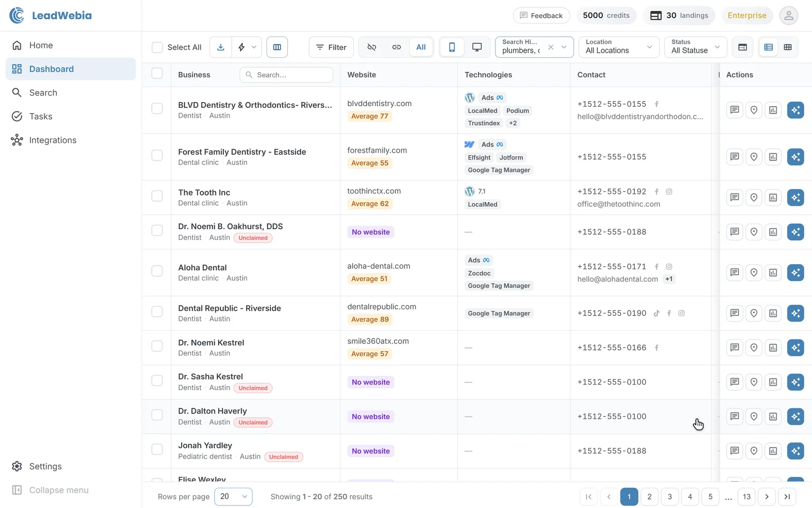Click the download export icon in toolbar
The width and height of the screenshot is (812, 508).
click(221, 47)
